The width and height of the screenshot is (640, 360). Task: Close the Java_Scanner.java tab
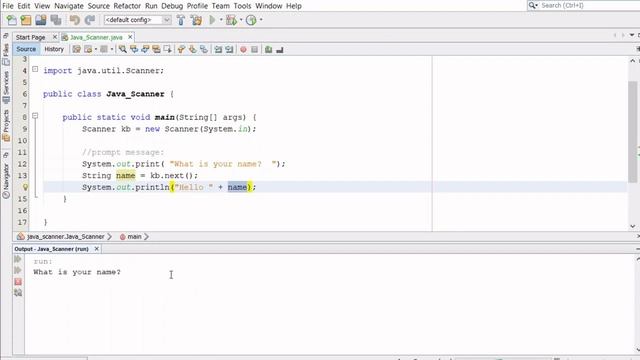click(130, 37)
